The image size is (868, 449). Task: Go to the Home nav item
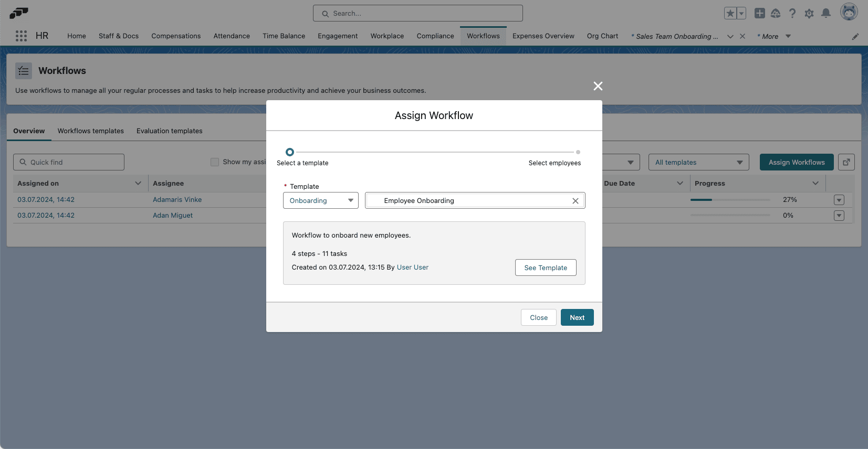[77, 36]
